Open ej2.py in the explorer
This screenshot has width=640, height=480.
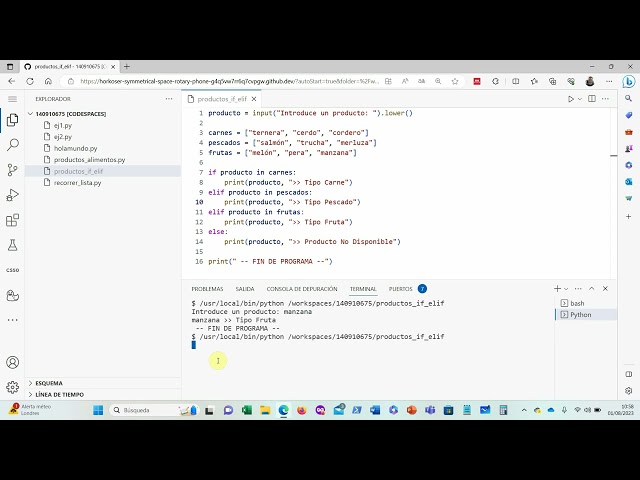[63, 137]
